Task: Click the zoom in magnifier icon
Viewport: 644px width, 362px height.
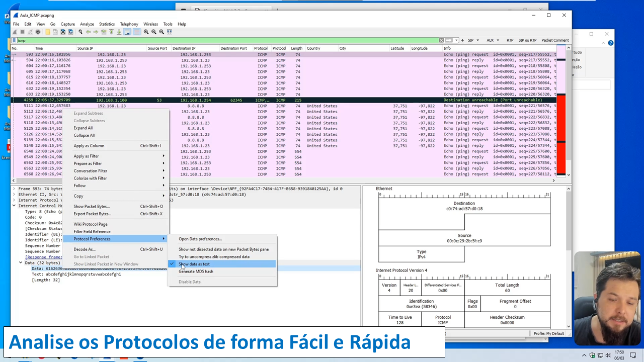Action: (x=146, y=32)
